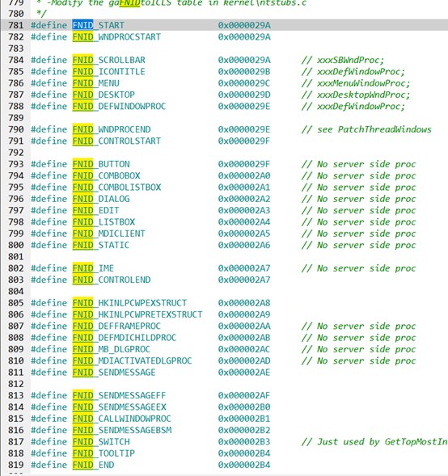Click FNID_SENDMESSAGEEX macro name
Viewport: 448px width, 476px height.
click(119, 407)
